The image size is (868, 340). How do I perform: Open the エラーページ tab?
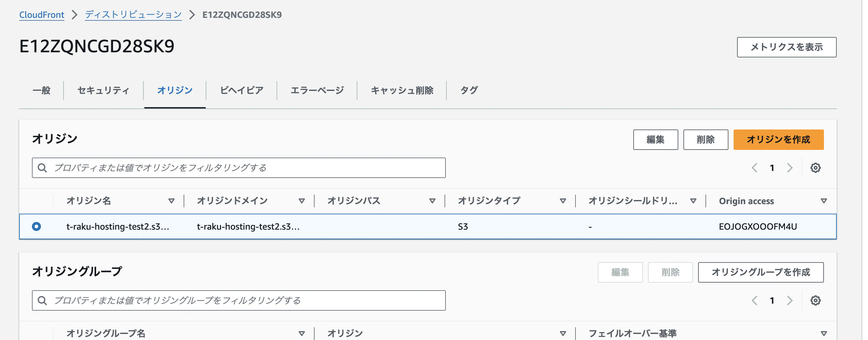[317, 90]
